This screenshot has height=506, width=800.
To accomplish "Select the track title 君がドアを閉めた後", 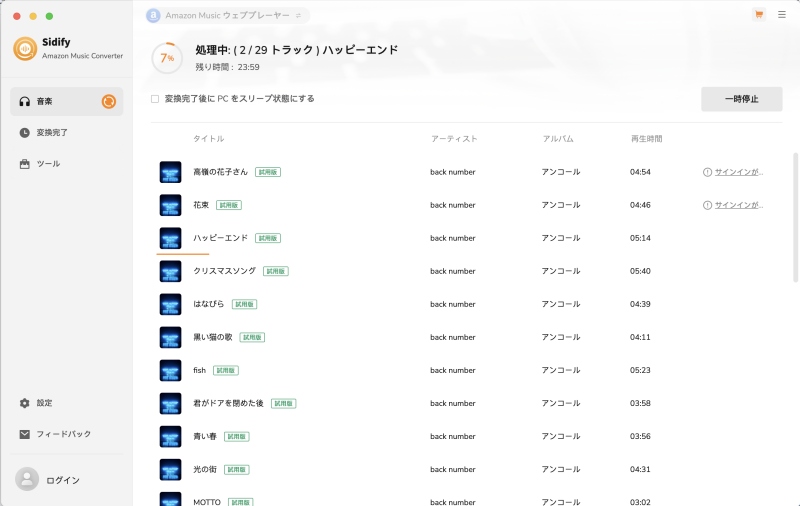I will click(228, 403).
